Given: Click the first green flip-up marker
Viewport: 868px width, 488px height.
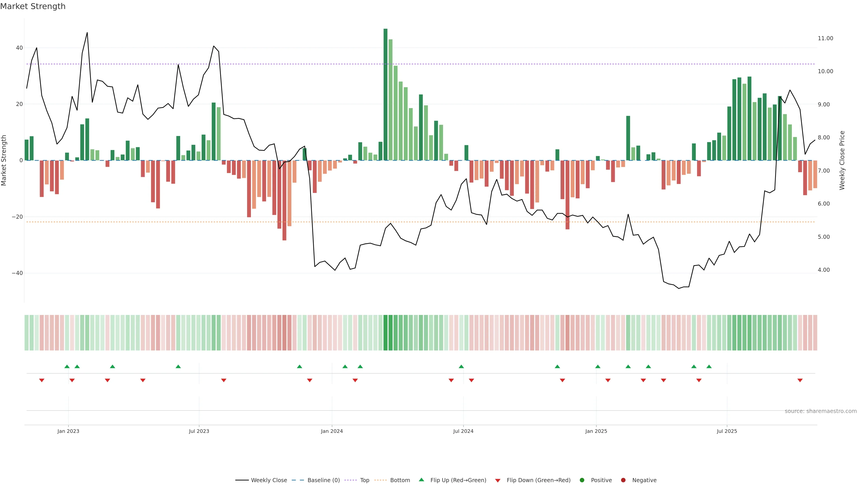Looking at the screenshot, I should click(67, 366).
